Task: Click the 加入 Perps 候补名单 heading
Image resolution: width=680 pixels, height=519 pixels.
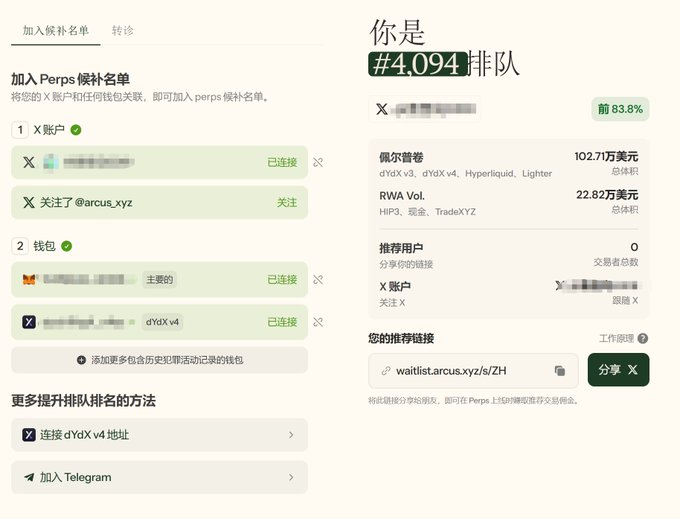Action: coord(70,79)
